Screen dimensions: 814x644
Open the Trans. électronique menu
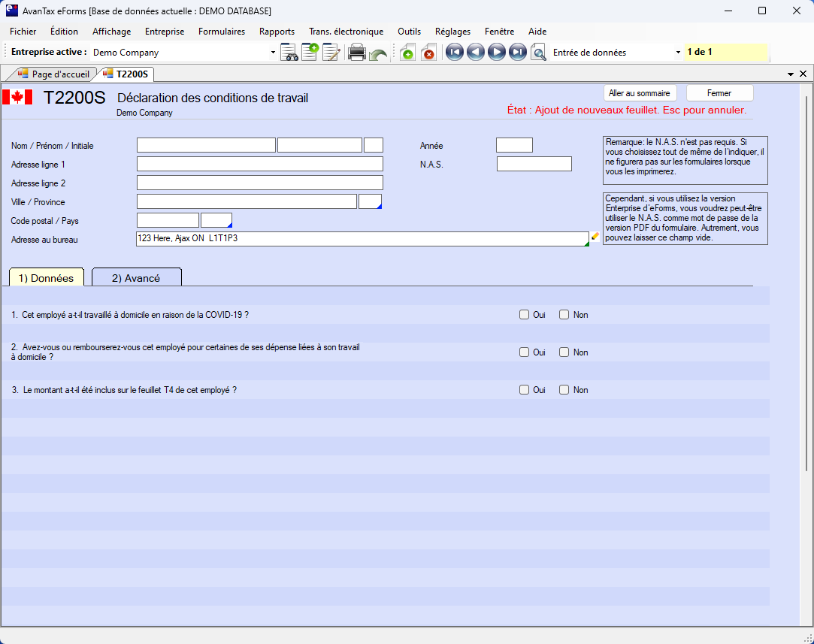(346, 32)
